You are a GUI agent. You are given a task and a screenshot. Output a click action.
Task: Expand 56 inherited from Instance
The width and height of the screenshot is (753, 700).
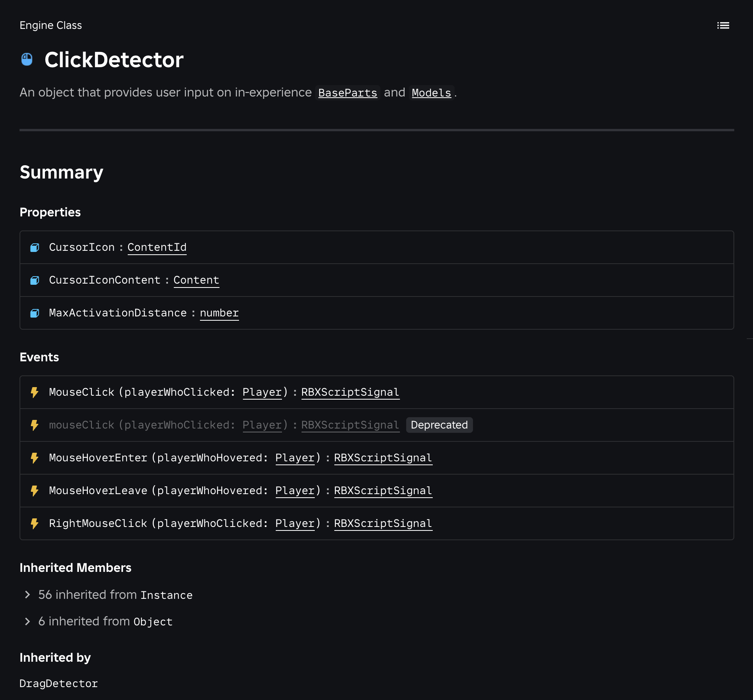pyautogui.click(x=27, y=595)
